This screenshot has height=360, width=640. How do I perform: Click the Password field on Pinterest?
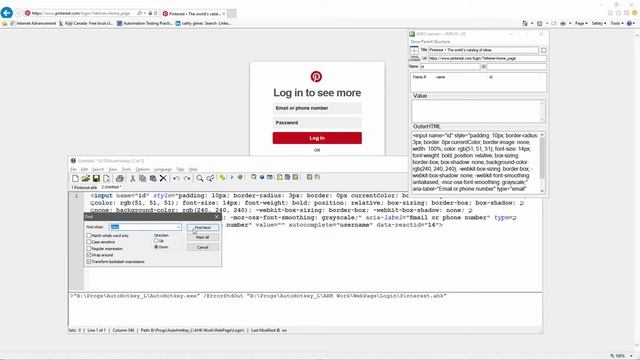tap(317, 123)
